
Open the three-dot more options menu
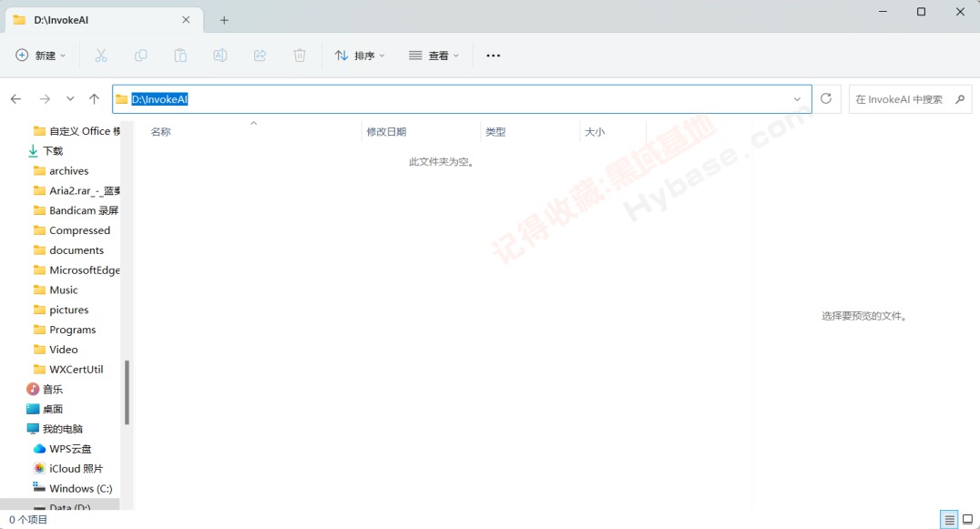pos(493,56)
